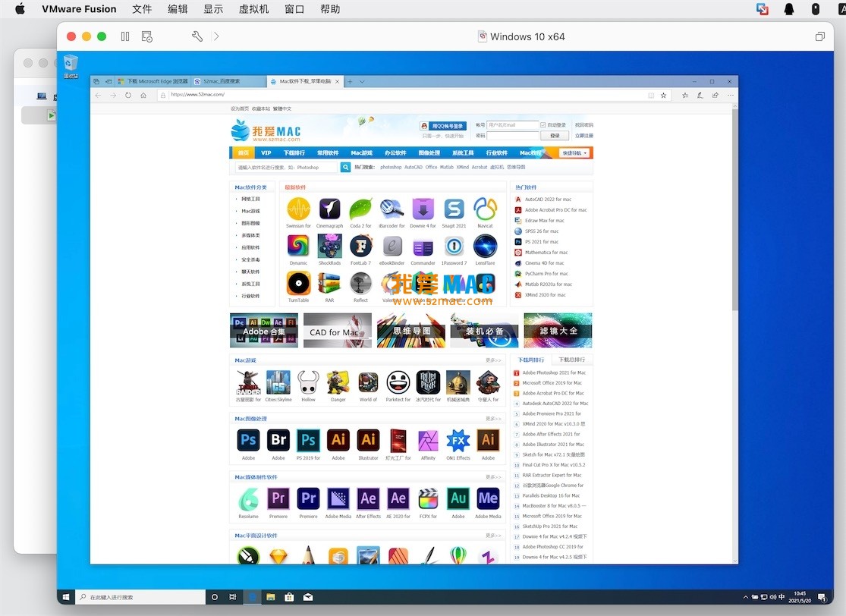Open the Adobe 合集 banner thumbnail
Screen dimensions: 846x616
pyautogui.click(x=264, y=330)
